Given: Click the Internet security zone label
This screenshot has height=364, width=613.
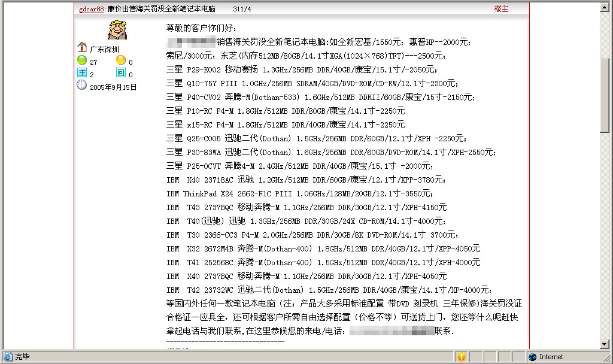Looking at the screenshot, I should pyautogui.click(x=551, y=357).
